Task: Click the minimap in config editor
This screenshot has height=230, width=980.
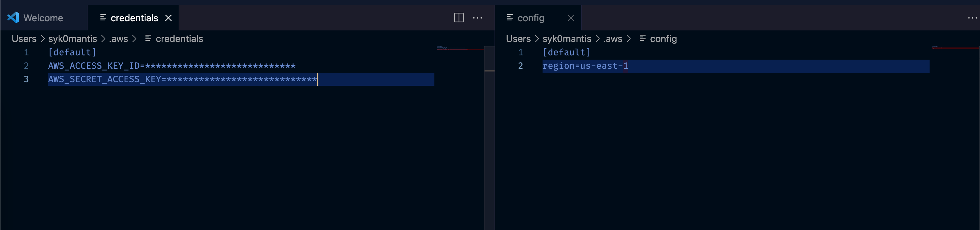Action: pos(955,49)
